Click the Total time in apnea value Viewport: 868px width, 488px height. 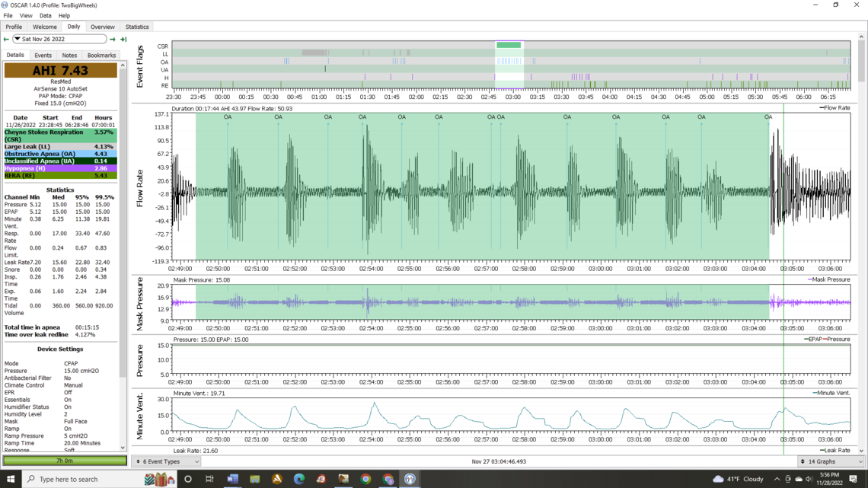click(88, 327)
